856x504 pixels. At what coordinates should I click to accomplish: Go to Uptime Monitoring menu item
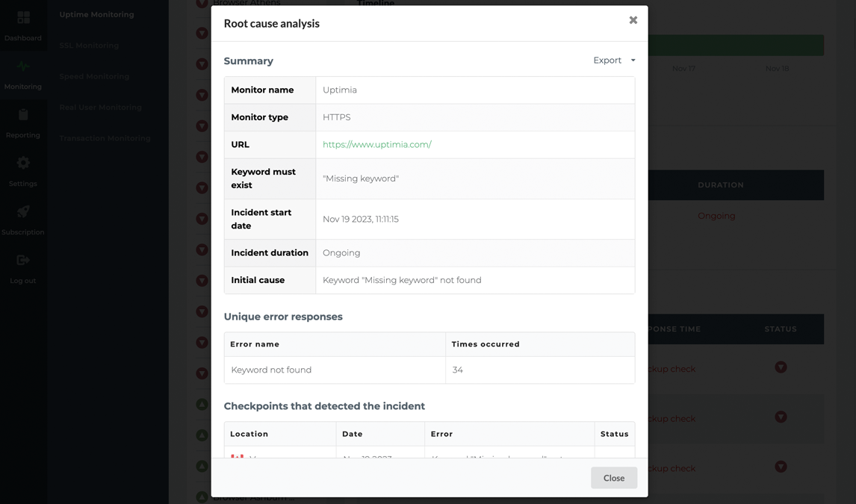coord(96,15)
